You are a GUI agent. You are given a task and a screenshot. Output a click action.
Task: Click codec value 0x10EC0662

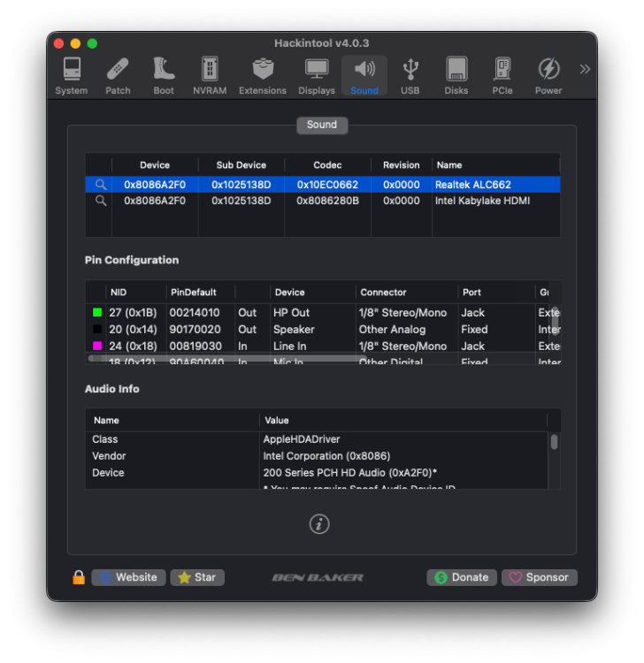327,185
